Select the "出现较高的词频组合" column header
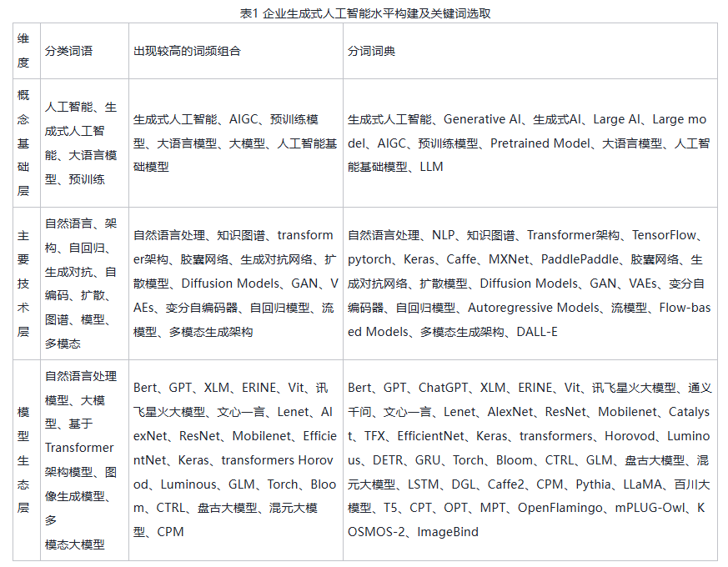The image size is (728, 567). (x=187, y=51)
